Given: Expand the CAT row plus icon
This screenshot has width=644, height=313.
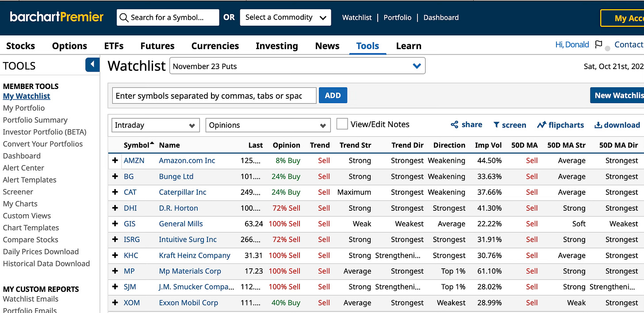Looking at the screenshot, I should click(115, 192).
